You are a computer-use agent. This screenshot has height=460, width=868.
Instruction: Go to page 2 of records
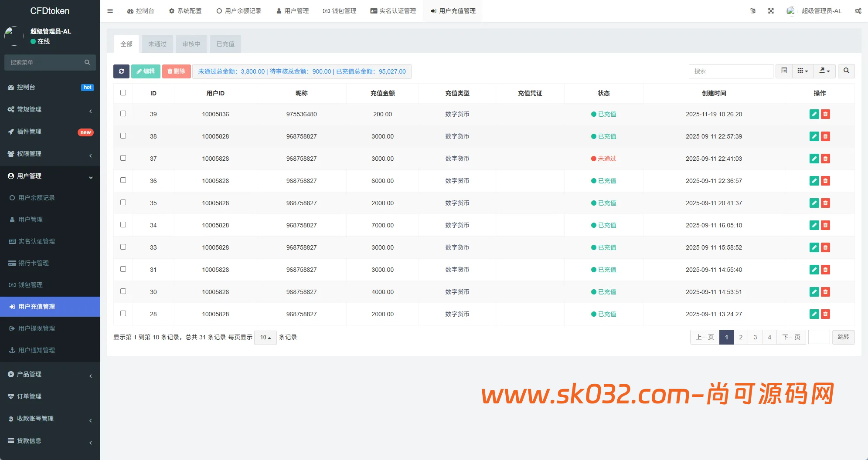click(741, 337)
